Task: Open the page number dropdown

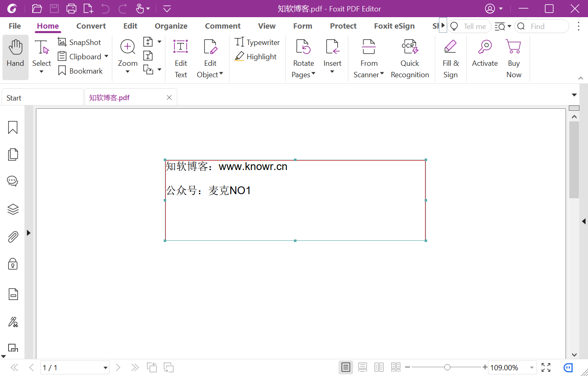Action: tap(105, 368)
